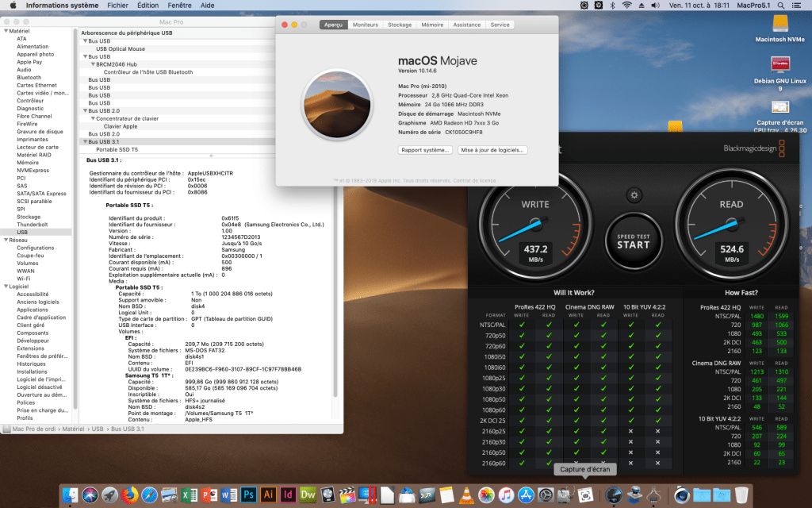Viewport: 812px width, 508px height.
Task: Select Portable SSD T5 in the USB tree
Action: (x=117, y=149)
